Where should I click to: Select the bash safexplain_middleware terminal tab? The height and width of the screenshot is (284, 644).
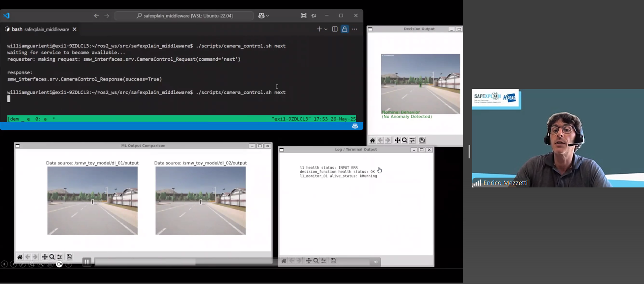pos(37,29)
